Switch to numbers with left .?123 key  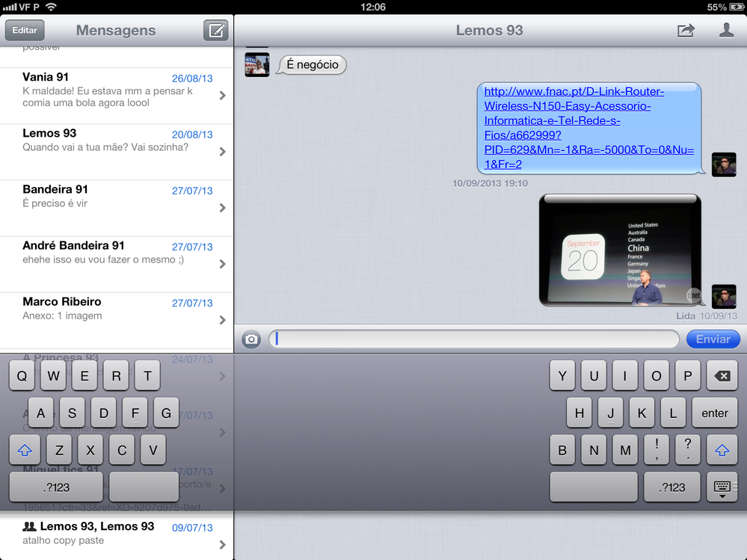[56, 487]
